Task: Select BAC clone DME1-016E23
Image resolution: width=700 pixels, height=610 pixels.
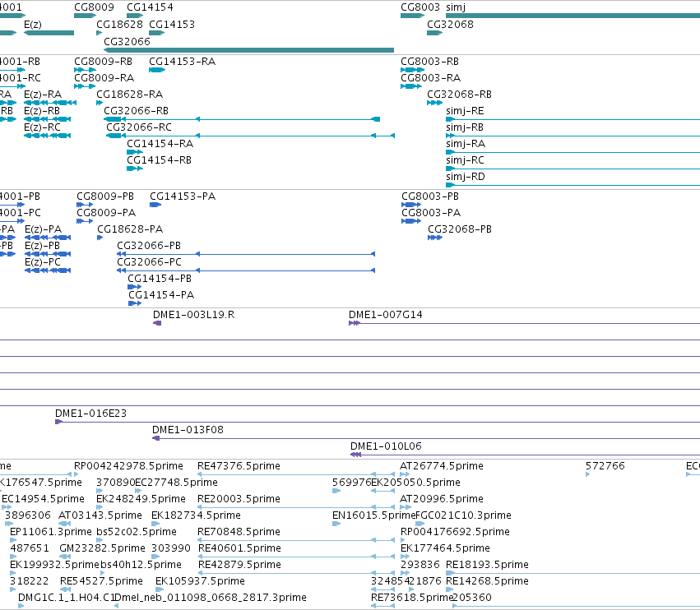Action: (x=90, y=414)
